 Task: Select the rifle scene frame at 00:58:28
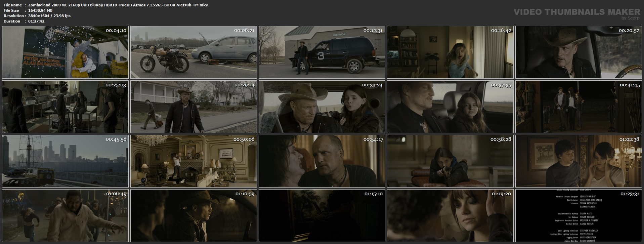[x=450, y=161]
